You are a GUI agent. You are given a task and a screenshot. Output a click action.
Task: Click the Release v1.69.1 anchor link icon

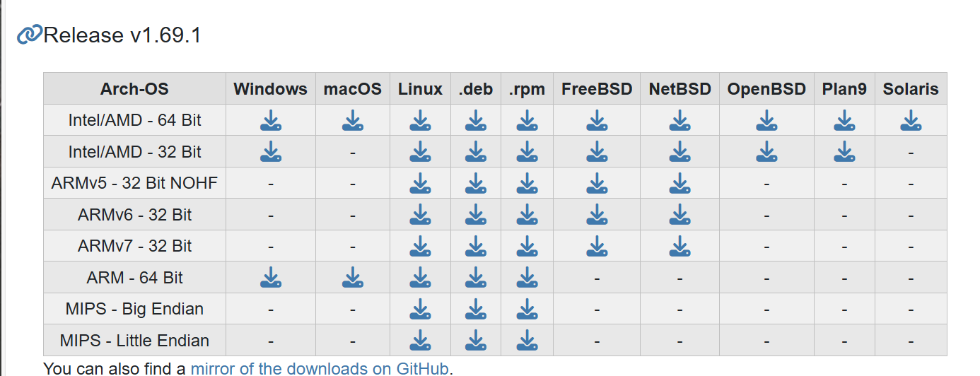pos(30,35)
